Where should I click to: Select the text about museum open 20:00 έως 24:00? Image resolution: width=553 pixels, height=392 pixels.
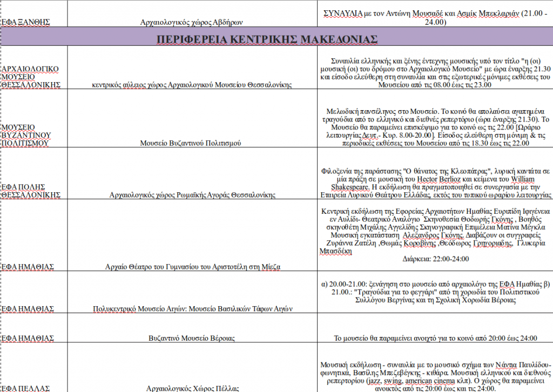click(x=435, y=338)
